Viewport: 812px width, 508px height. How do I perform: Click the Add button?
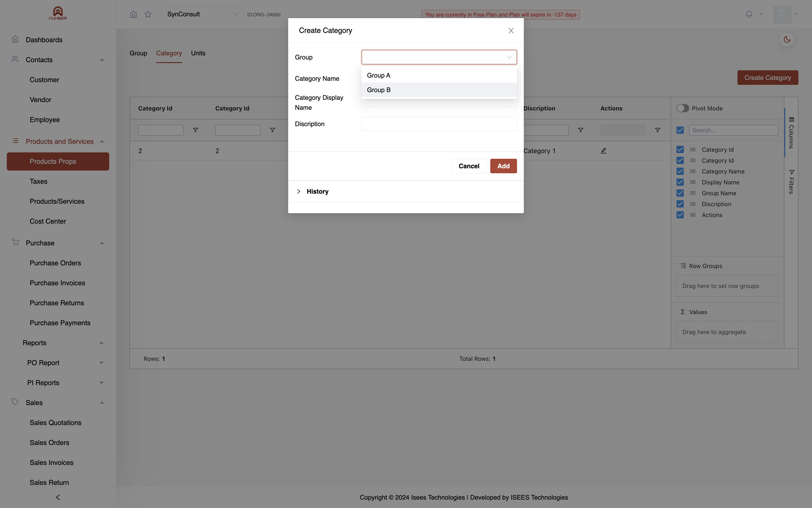pyautogui.click(x=503, y=166)
